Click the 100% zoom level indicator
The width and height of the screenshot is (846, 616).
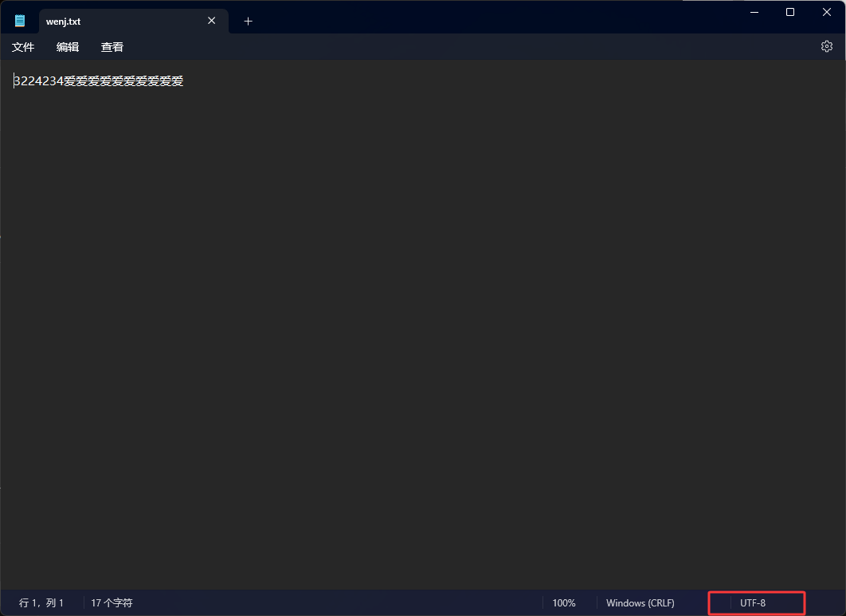point(564,603)
